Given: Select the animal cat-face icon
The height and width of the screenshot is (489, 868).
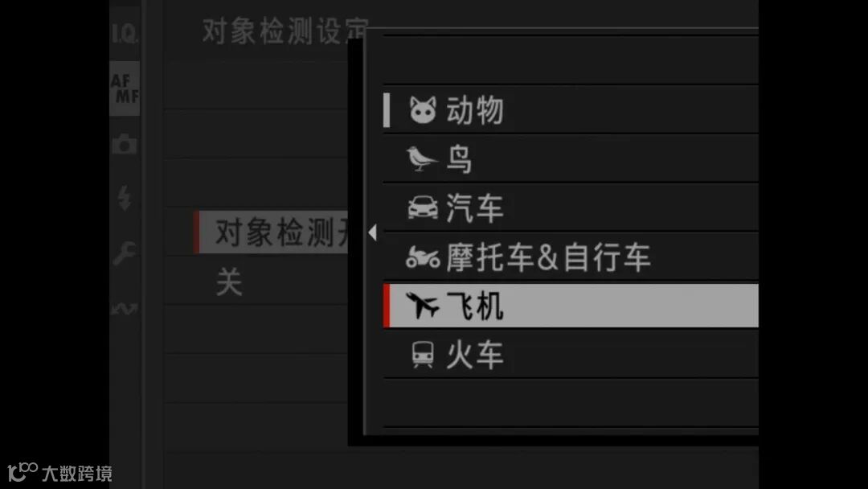Looking at the screenshot, I should pyautogui.click(x=423, y=109).
